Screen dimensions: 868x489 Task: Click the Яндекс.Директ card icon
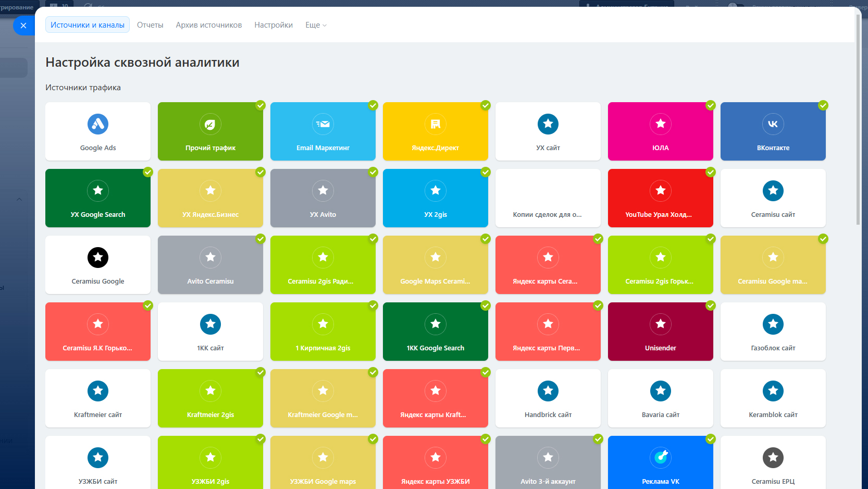tap(436, 124)
